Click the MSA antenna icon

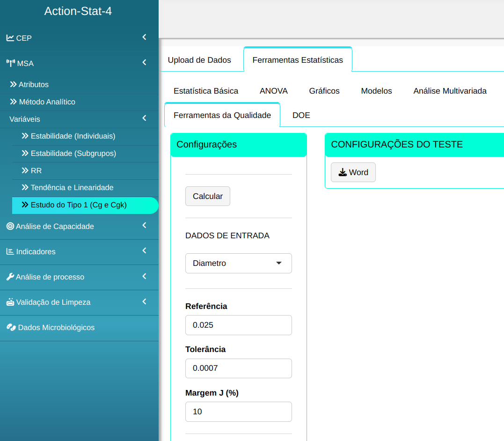[10, 63]
